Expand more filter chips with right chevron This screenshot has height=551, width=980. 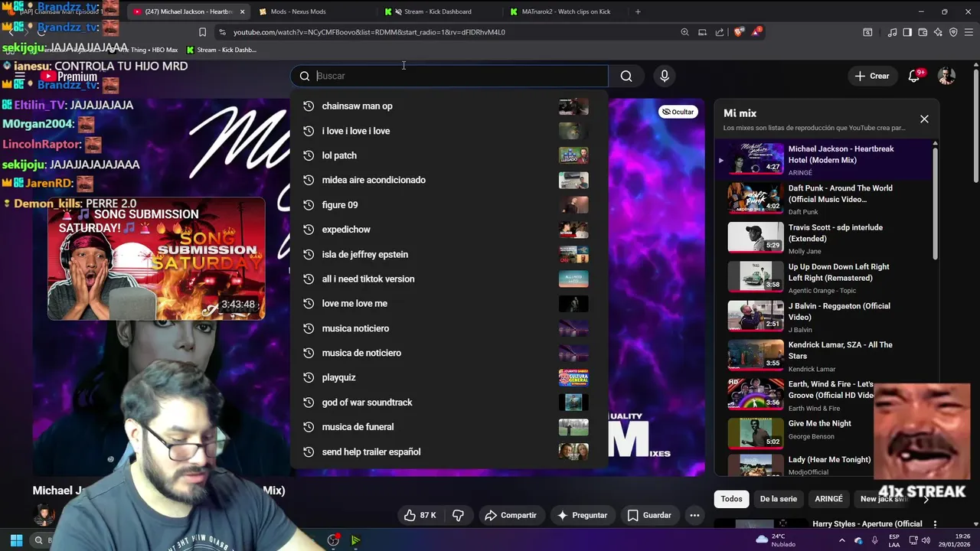[x=926, y=499]
